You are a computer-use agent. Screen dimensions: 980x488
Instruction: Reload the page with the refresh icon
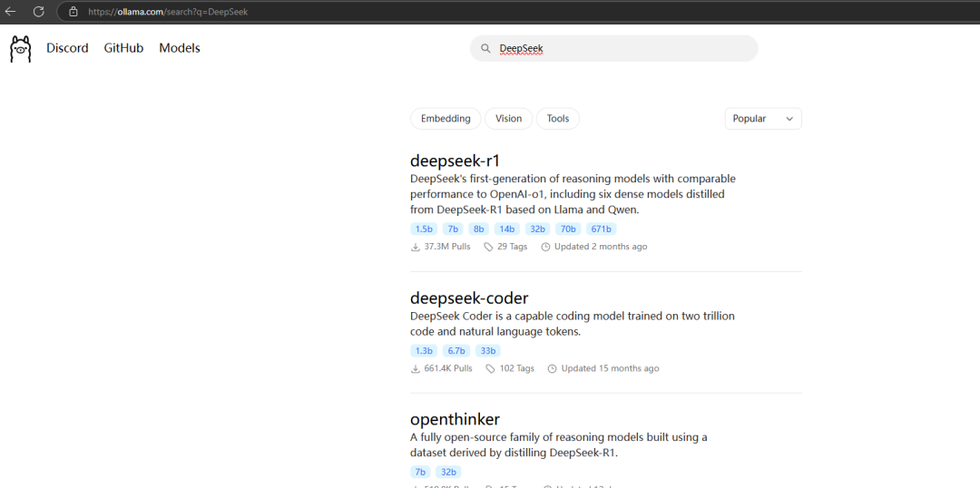[x=39, y=11]
